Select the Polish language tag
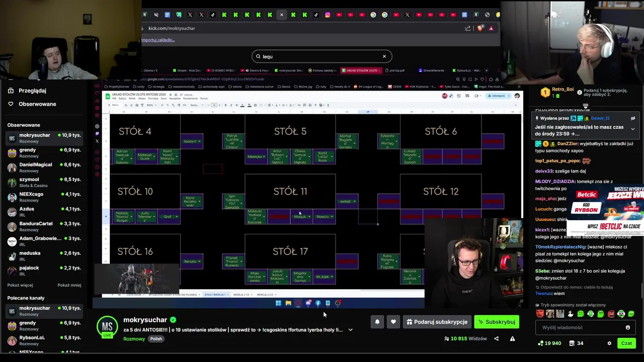 (156, 339)
